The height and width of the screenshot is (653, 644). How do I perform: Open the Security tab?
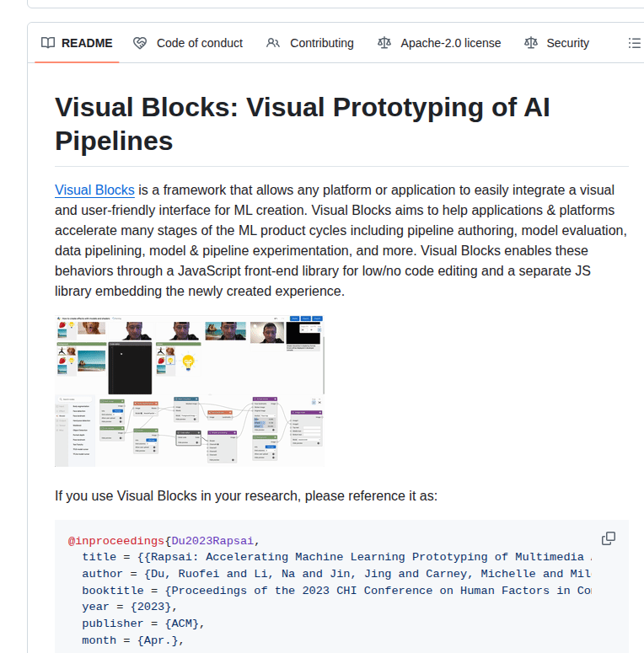[x=556, y=43]
